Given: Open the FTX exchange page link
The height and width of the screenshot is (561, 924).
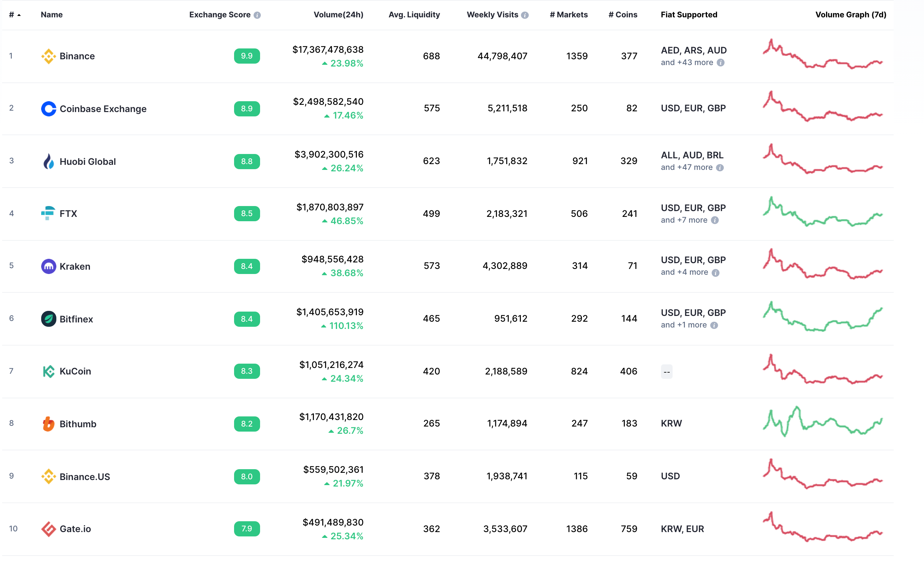Looking at the screenshot, I should (68, 214).
